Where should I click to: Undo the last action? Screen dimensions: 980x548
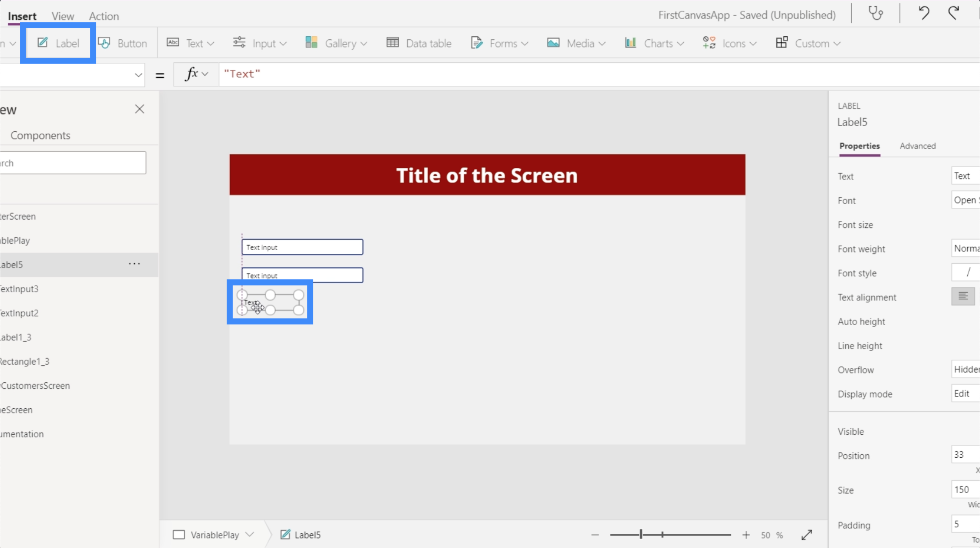pos(924,14)
